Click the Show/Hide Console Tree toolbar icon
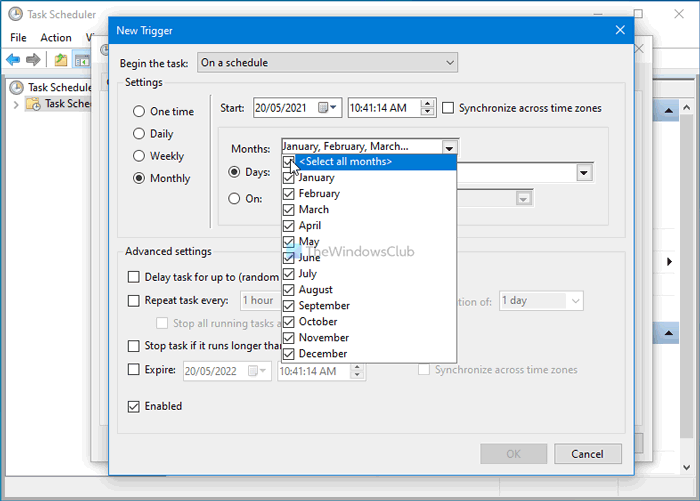 (82, 59)
